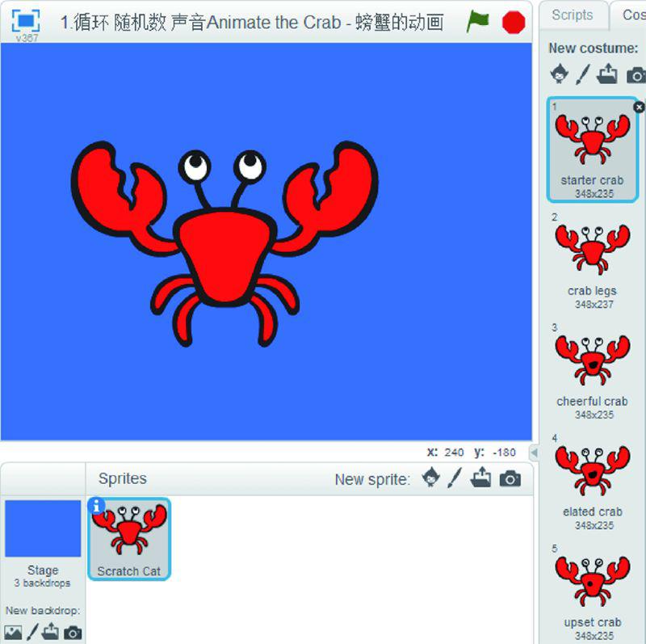Select the Stage backdrop thumbnail
This screenshot has width=646, height=644.
click(43, 528)
